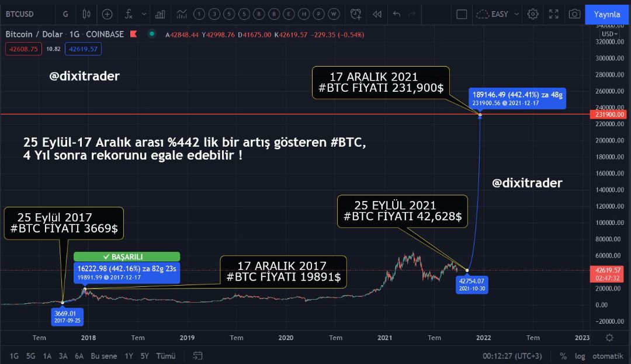The image size is (631, 364).
Task: Undo last action with arrow icon
Action: click(x=397, y=14)
